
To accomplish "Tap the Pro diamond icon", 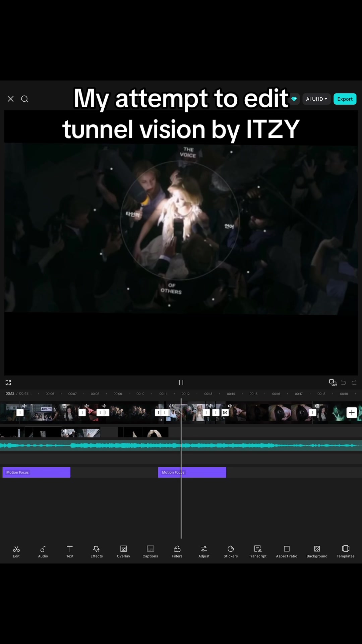I will pos(294,99).
